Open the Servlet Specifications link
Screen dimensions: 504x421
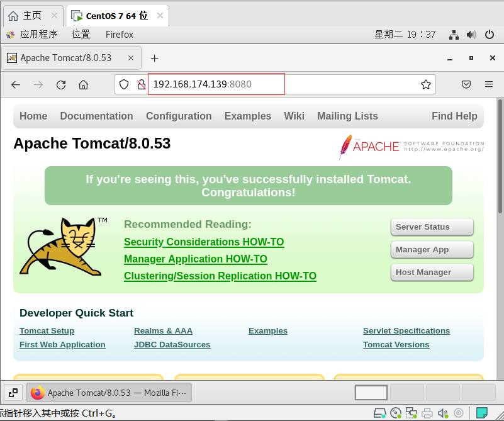(406, 330)
